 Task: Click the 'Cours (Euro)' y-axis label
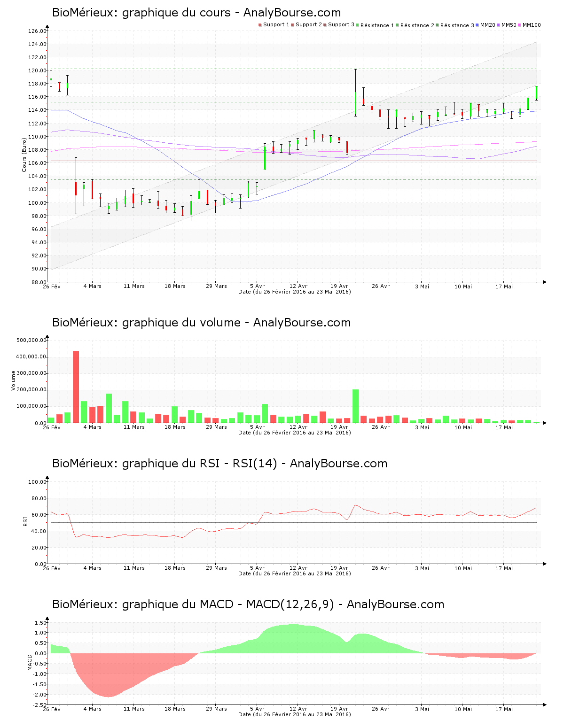(x=24, y=155)
